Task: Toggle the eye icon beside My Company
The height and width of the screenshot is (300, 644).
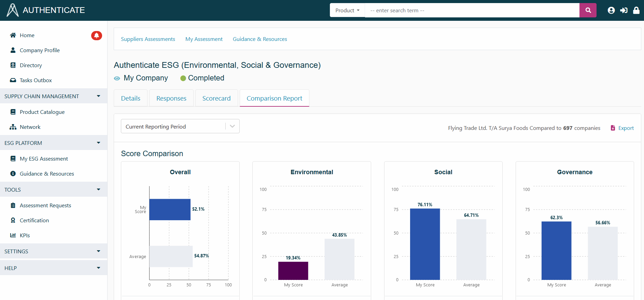Action: pos(117,78)
